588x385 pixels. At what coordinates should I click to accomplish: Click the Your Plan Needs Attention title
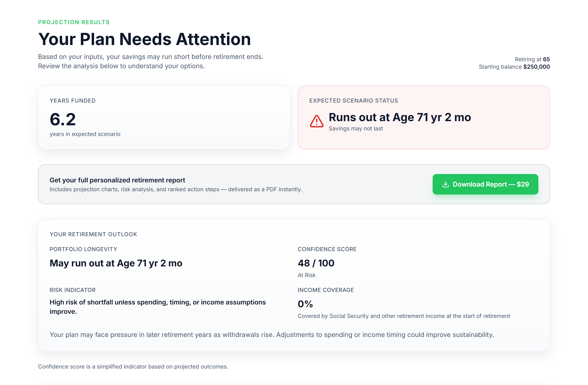click(144, 39)
